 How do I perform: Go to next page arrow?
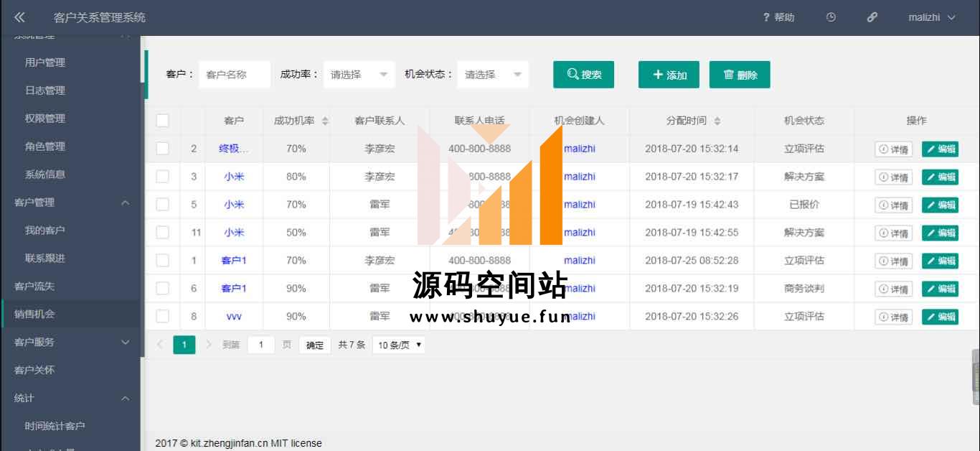(209, 345)
